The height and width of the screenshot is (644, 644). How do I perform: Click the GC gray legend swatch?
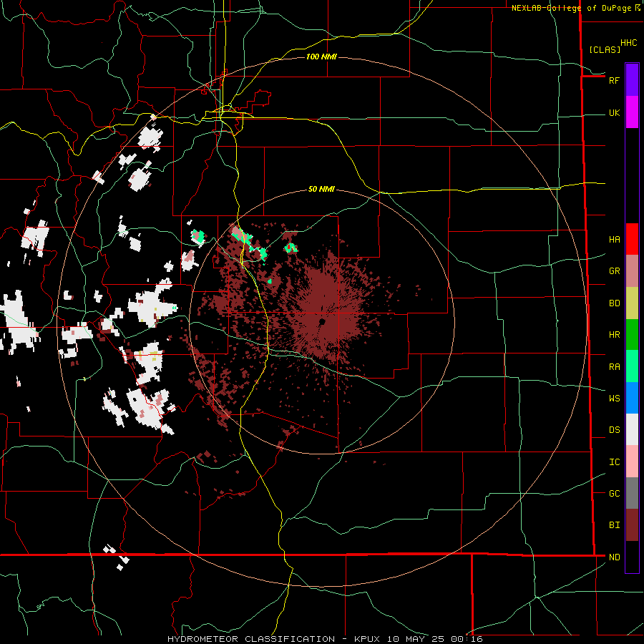point(632,493)
